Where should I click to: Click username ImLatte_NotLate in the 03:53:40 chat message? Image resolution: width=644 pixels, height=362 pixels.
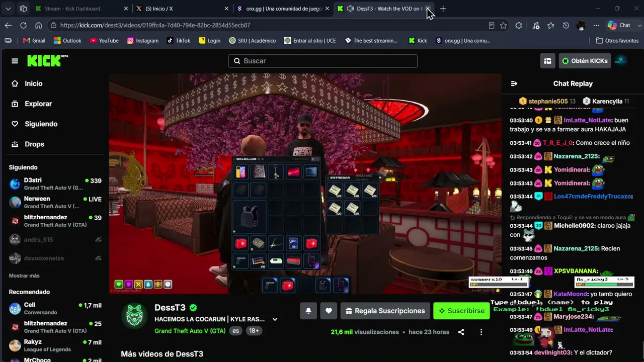(588, 120)
